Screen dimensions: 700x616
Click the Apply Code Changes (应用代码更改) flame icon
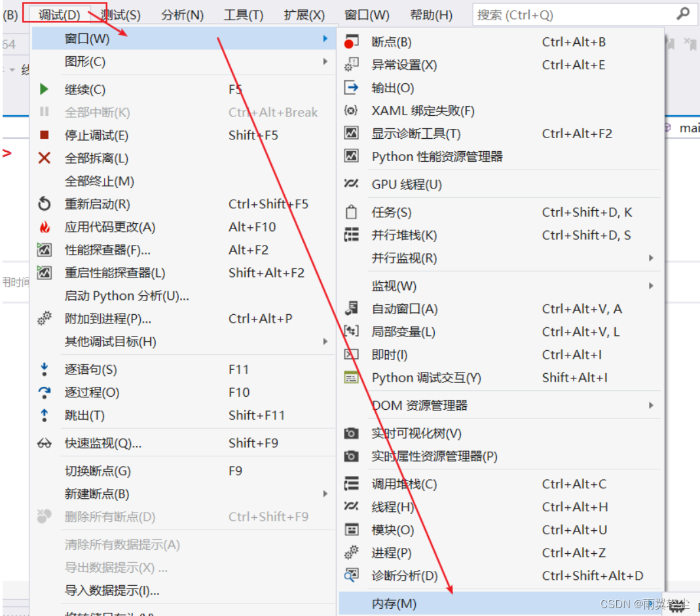[x=44, y=226]
